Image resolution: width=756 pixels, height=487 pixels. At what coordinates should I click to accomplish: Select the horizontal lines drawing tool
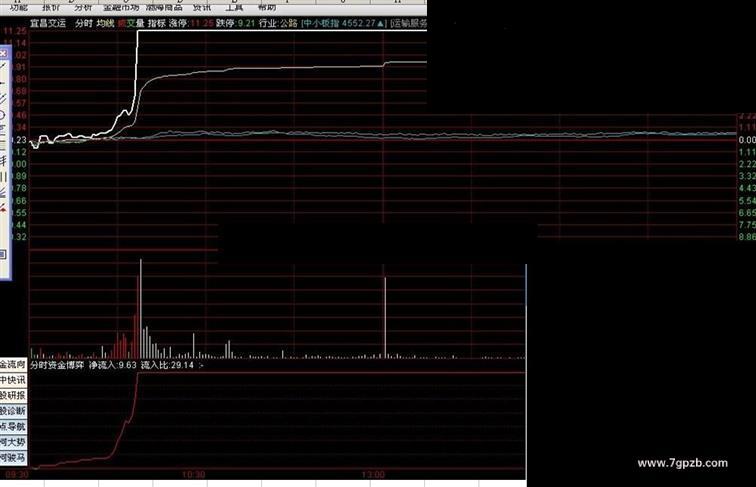pyautogui.click(x=2, y=145)
